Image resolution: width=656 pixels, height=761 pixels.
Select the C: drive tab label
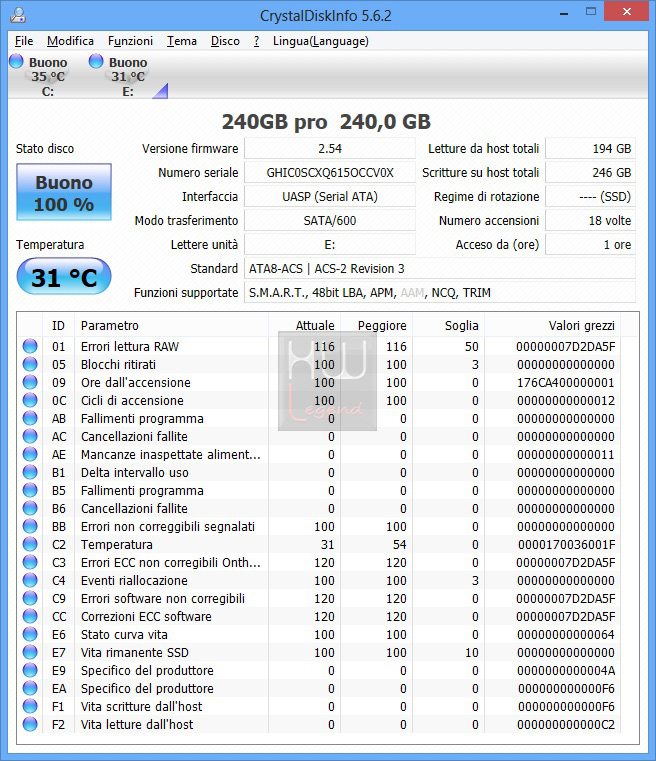[x=48, y=91]
